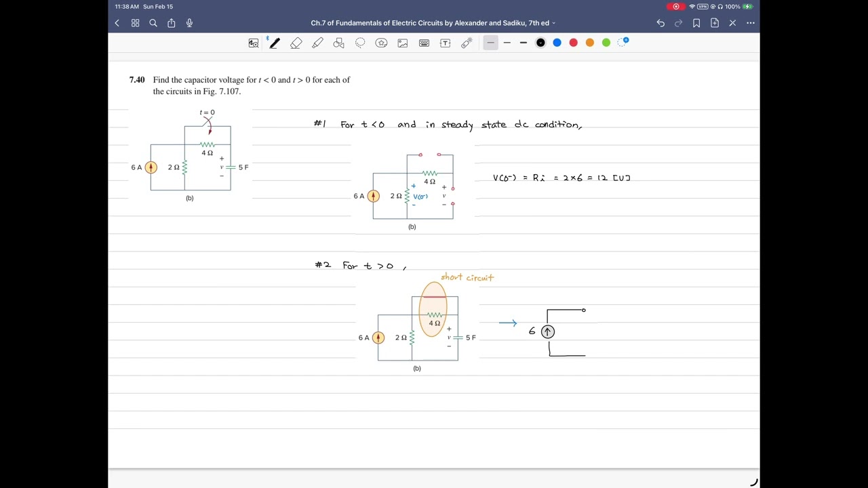Viewport: 868px width, 488px height.
Task: Insert a picture with the image tool
Action: tap(403, 43)
